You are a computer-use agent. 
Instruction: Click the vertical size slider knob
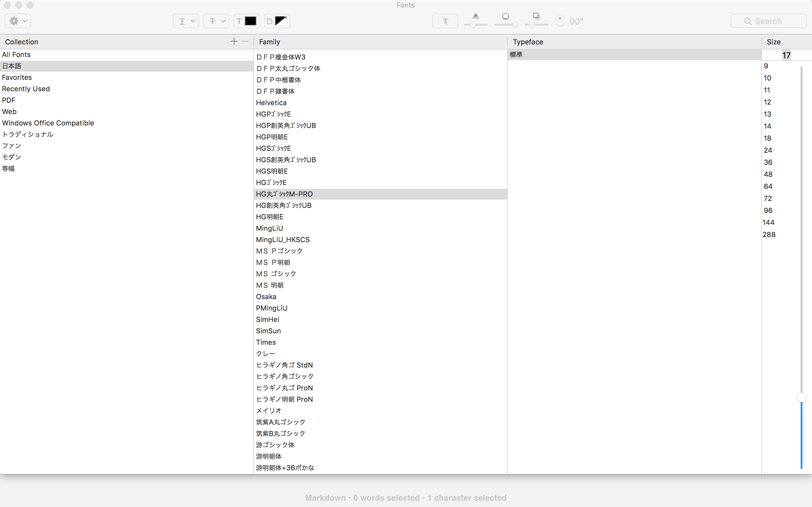point(801,397)
